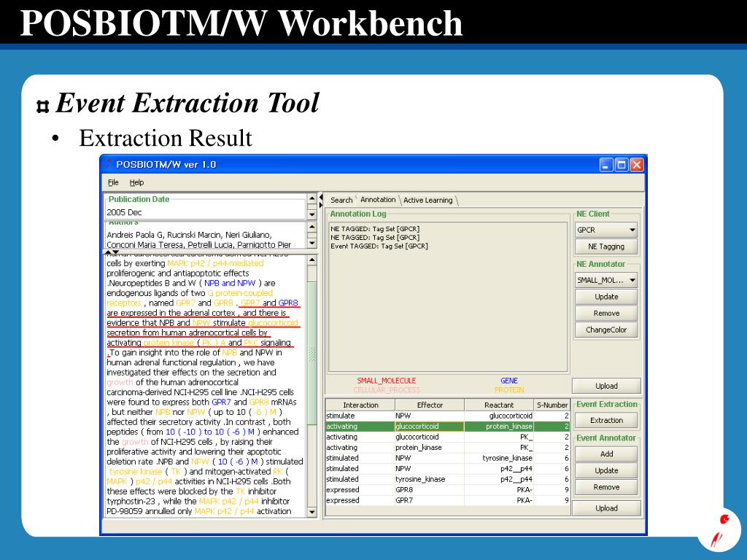Select the stimulated NPW tyrosine_kinase row

447,458
